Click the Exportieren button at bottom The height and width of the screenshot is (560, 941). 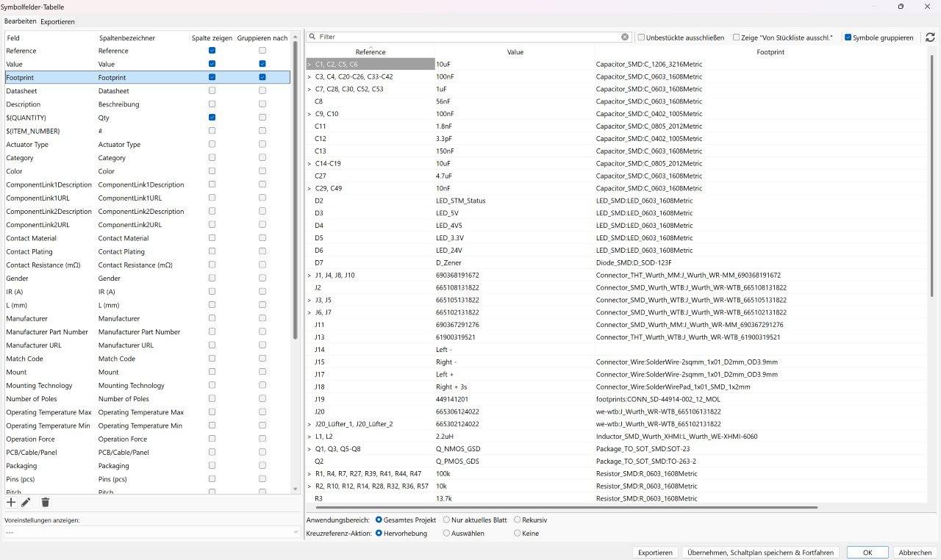click(x=655, y=553)
